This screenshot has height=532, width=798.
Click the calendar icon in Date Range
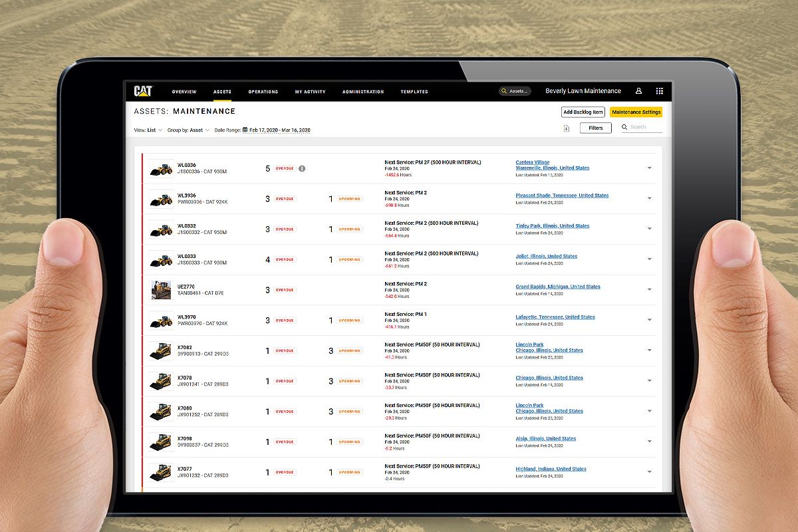click(245, 130)
